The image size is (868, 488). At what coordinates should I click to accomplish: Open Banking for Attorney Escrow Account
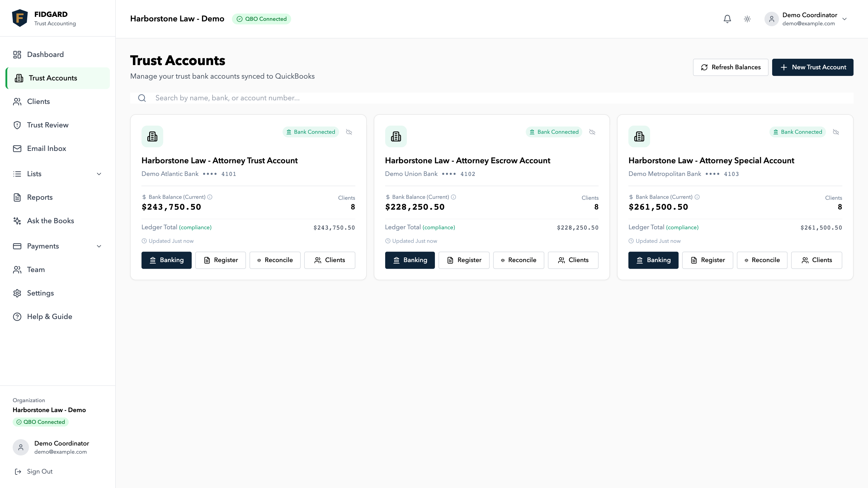tap(410, 260)
